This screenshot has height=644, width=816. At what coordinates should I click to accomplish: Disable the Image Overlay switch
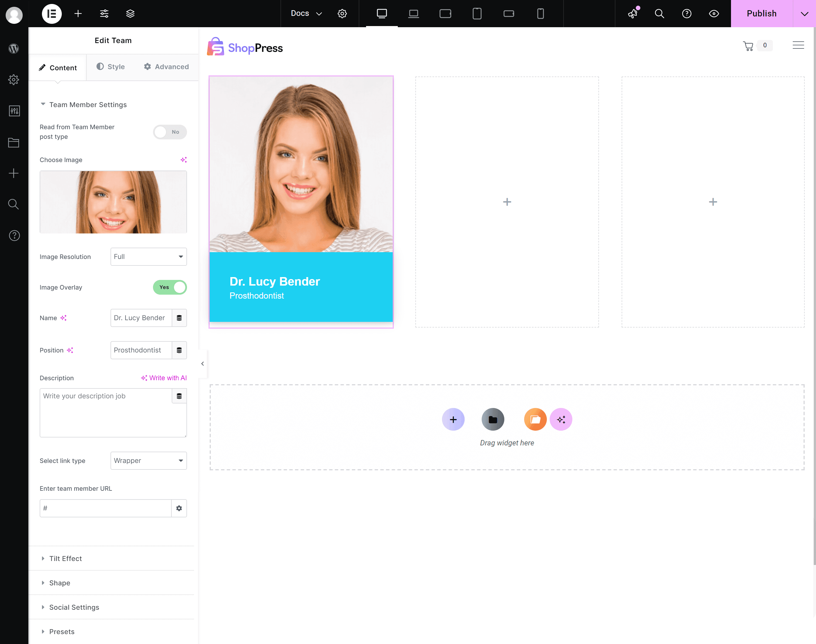(x=170, y=287)
